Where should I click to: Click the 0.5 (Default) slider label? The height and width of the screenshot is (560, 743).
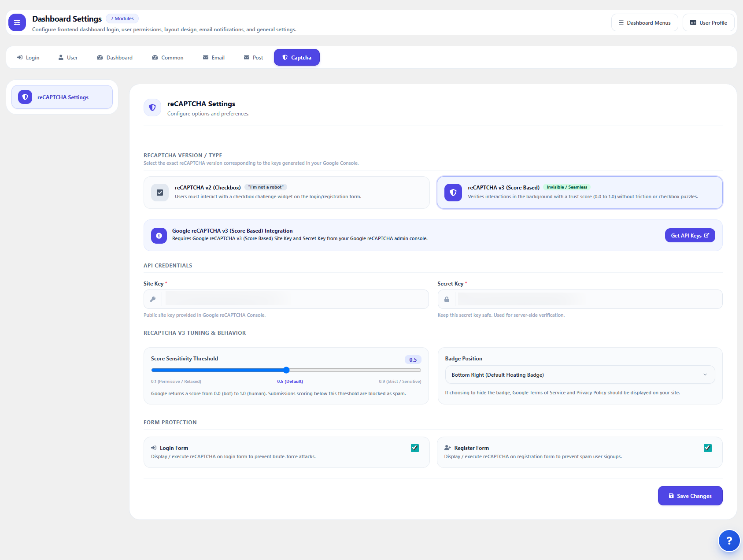coord(290,382)
